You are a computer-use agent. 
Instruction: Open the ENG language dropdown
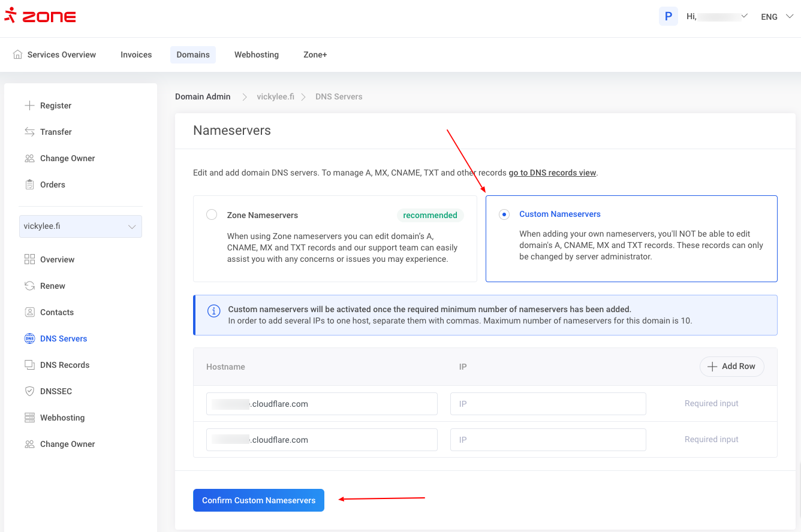coord(777,17)
